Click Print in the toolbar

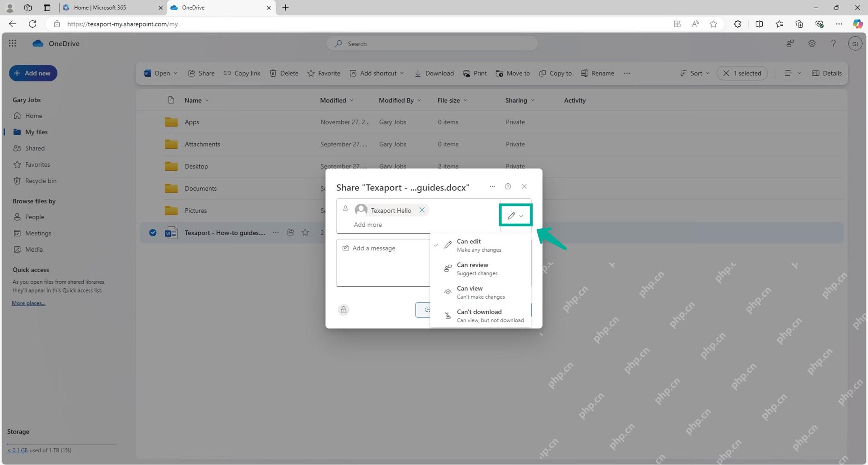(475, 73)
